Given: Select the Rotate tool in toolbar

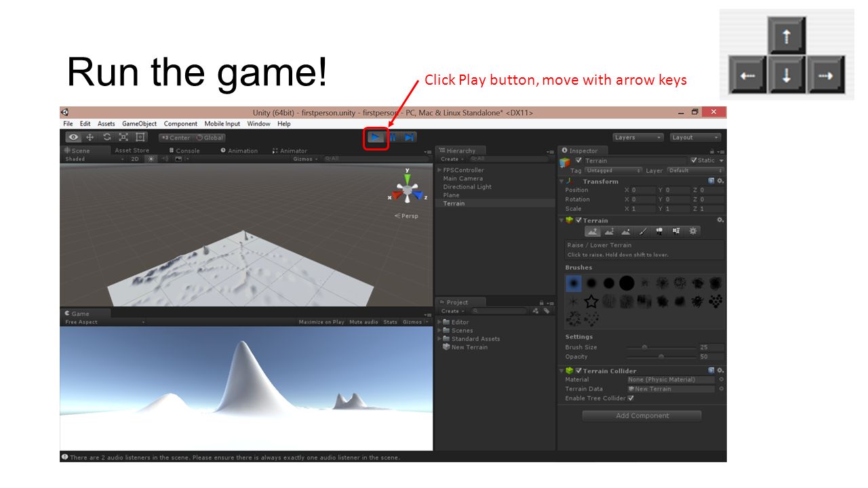Looking at the screenshot, I should [x=106, y=138].
